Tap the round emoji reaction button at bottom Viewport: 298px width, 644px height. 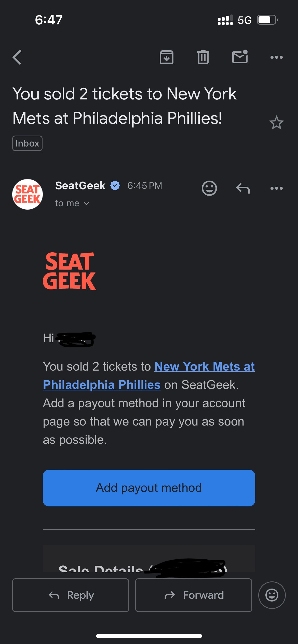tap(272, 595)
